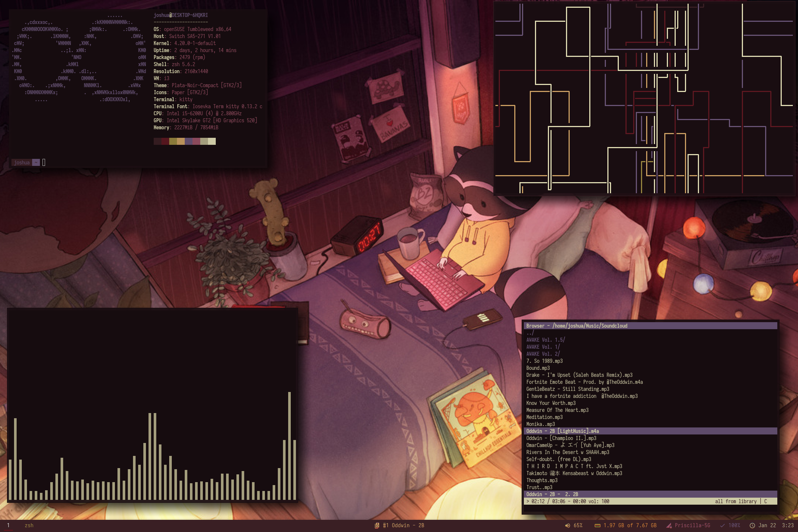Click the battery checkmark icon at 100%
The height and width of the screenshot is (532, 798).
722,525
